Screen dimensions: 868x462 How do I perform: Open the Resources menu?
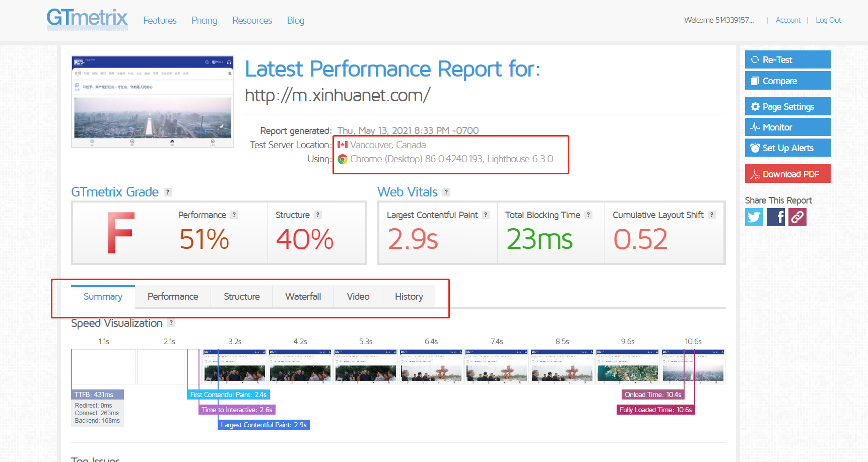point(252,20)
